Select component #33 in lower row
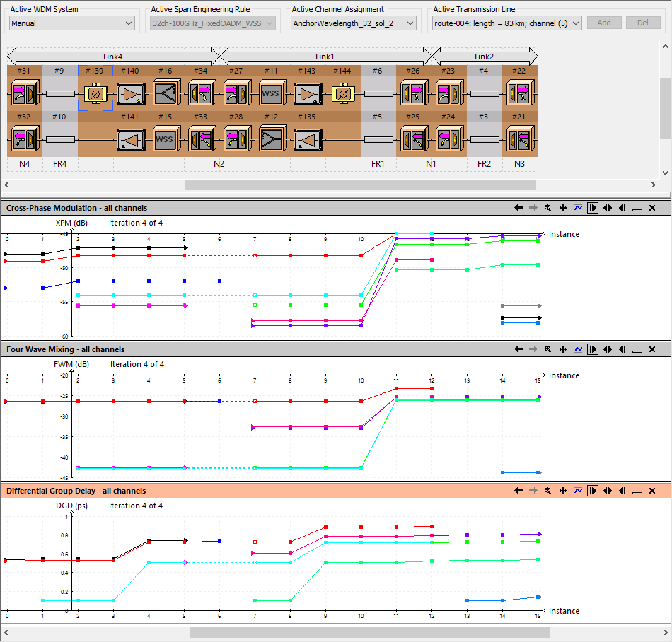 click(202, 139)
